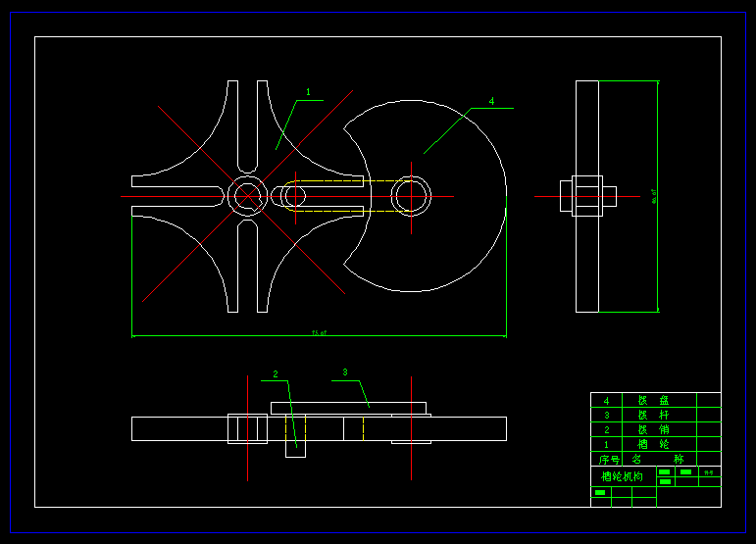
Task: Select the parts list name 槽轮
Action: click(653, 444)
